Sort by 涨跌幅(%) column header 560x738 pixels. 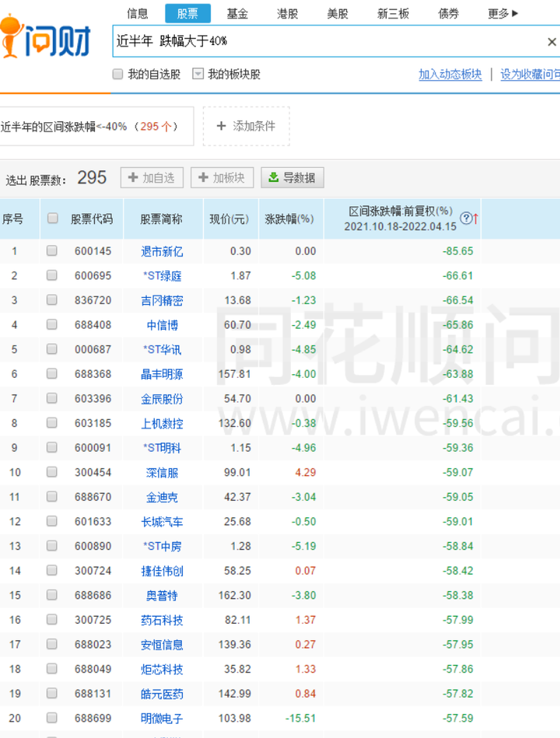pyautogui.click(x=289, y=219)
